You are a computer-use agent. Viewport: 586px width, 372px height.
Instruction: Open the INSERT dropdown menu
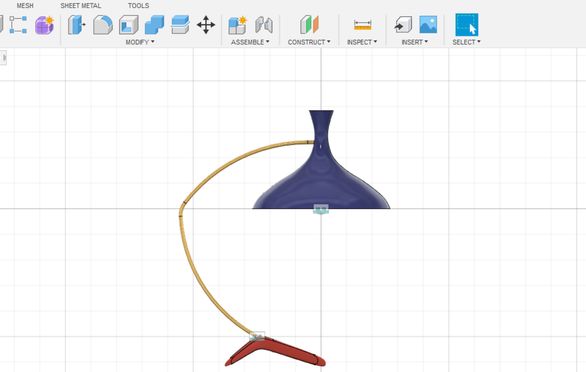coord(414,42)
